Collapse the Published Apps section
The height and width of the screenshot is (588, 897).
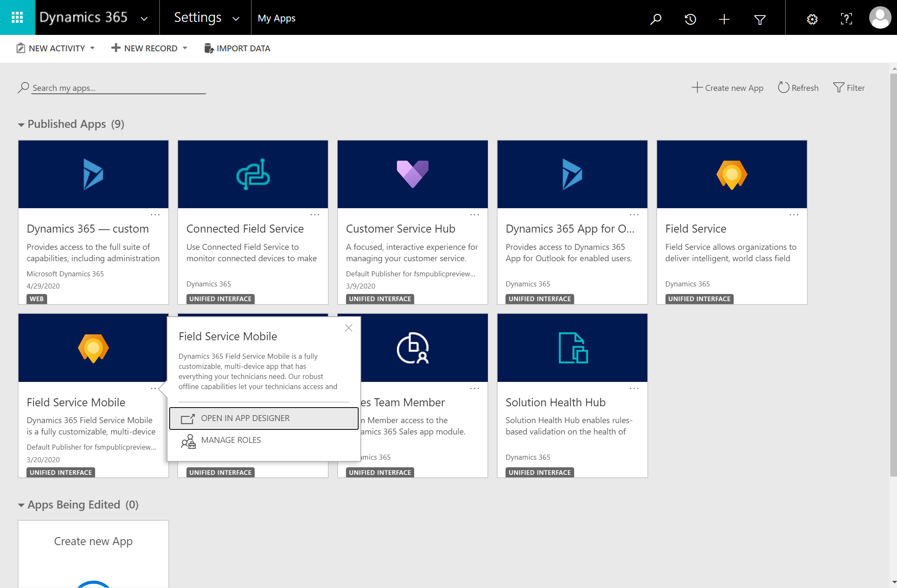click(21, 124)
